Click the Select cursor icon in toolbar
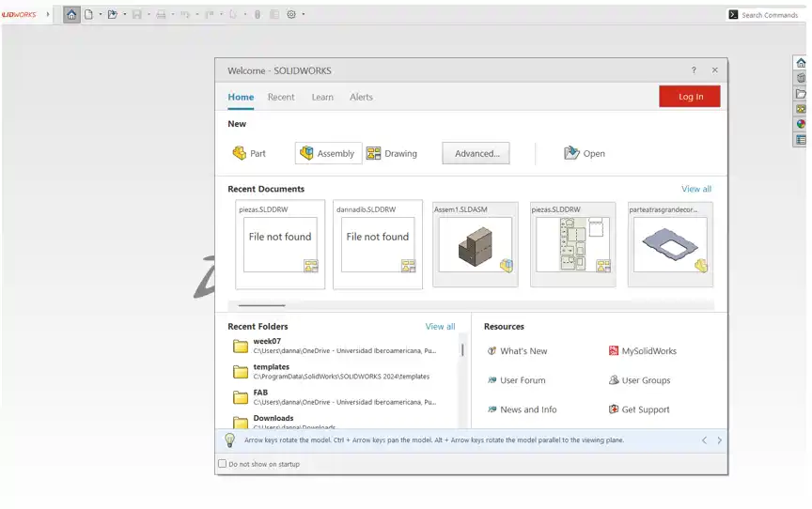 coord(233,14)
